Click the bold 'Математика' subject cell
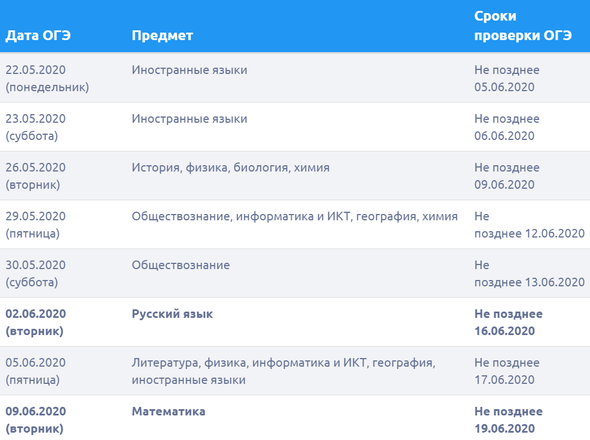The width and height of the screenshot is (590, 440). (x=168, y=411)
